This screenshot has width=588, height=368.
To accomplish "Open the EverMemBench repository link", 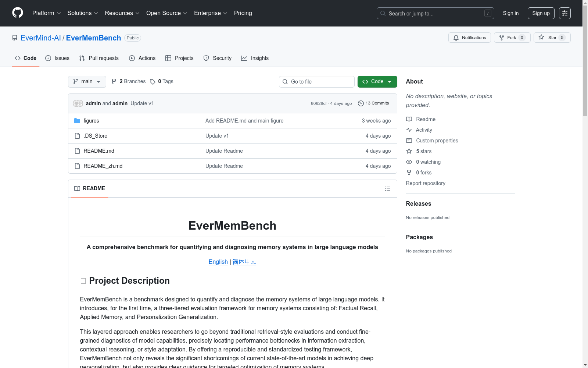I will point(93,38).
